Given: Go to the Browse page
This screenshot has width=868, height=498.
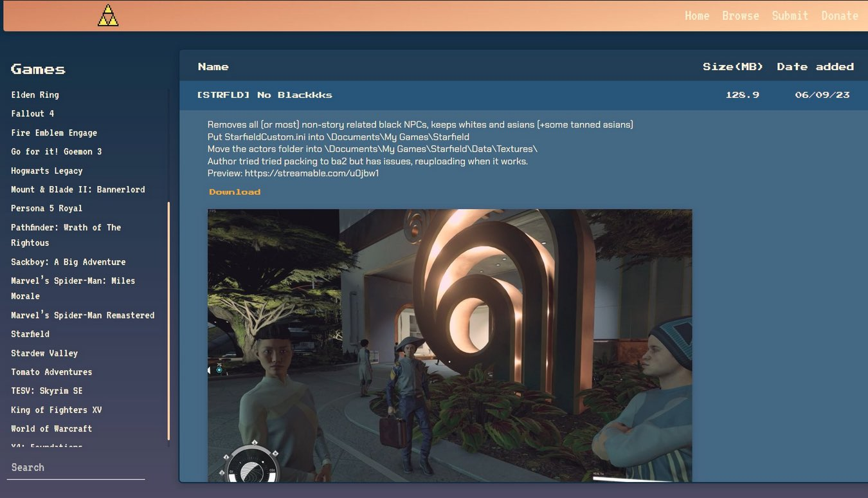Looking at the screenshot, I should (740, 15).
